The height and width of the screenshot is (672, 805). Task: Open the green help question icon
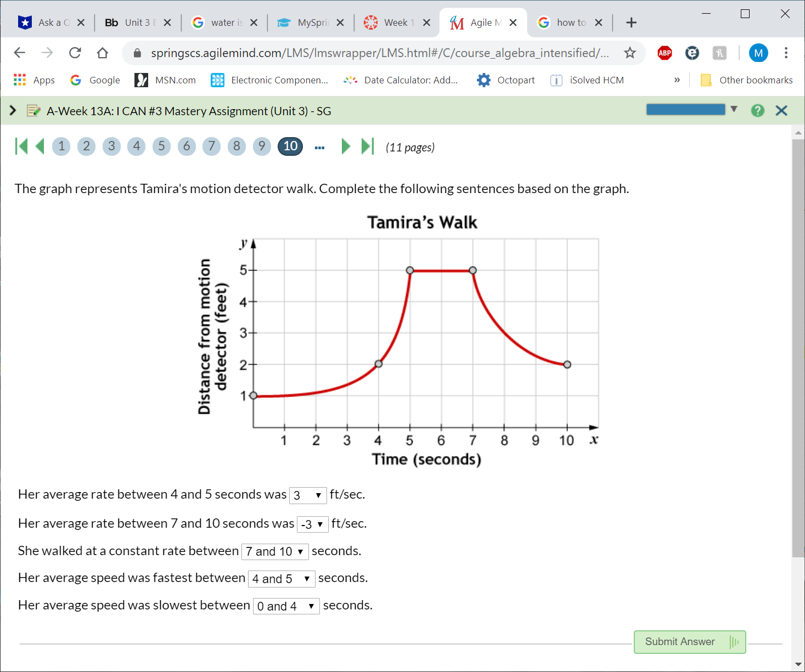pyautogui.click(x=758, y=111)
